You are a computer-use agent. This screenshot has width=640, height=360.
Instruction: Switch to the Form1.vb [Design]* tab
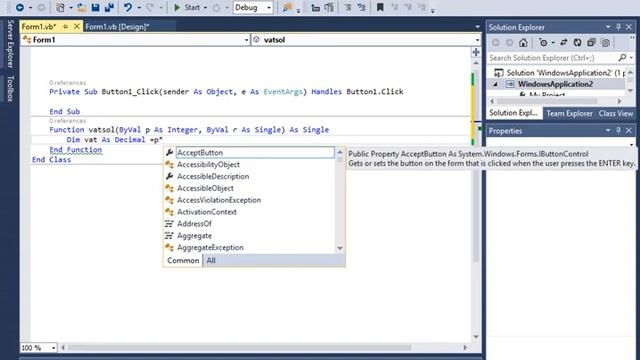point(117,27)
